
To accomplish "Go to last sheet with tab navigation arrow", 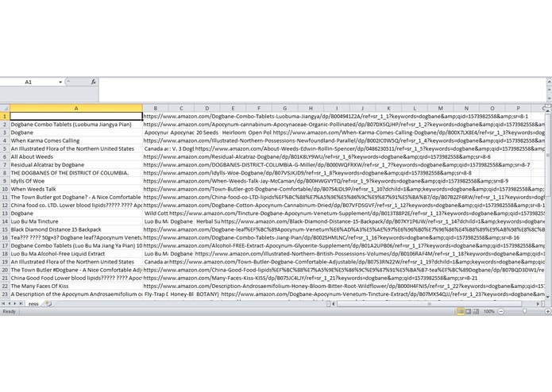I will pos(21,303).
